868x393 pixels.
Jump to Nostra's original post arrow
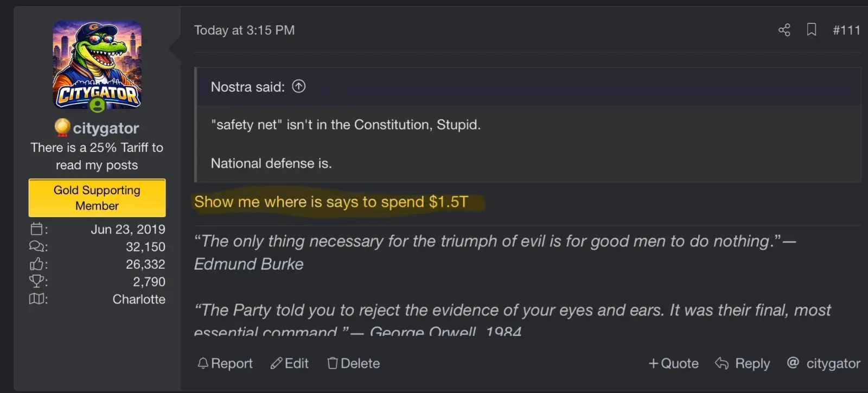pos(299,86)
